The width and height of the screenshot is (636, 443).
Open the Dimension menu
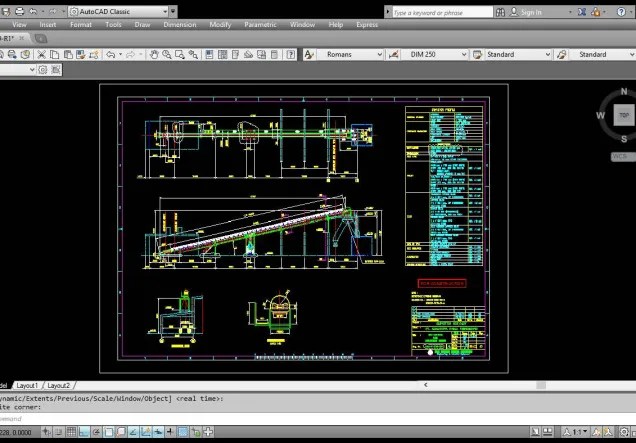180,25
